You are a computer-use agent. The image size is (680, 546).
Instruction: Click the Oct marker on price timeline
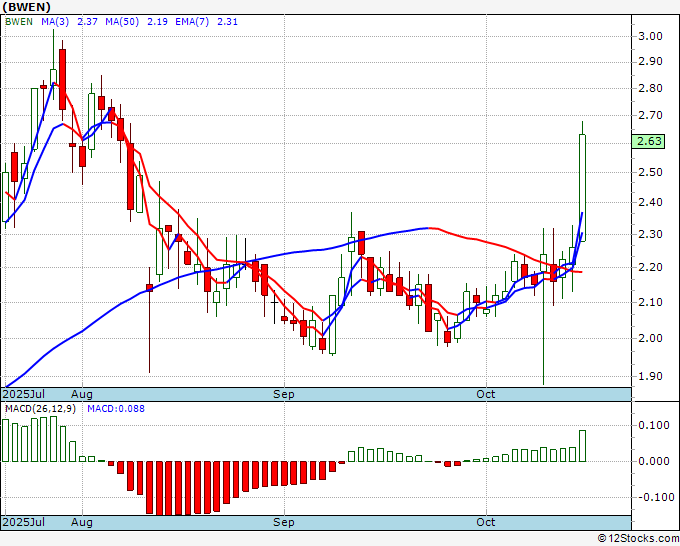click(x=486, y=394)
